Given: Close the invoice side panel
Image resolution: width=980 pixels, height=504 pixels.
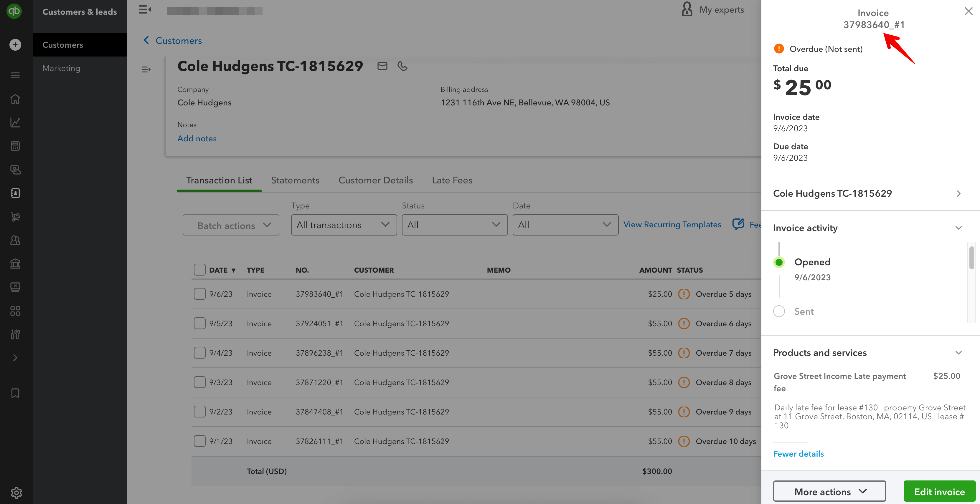Looking at the screenshot, I should click(968, 11).
